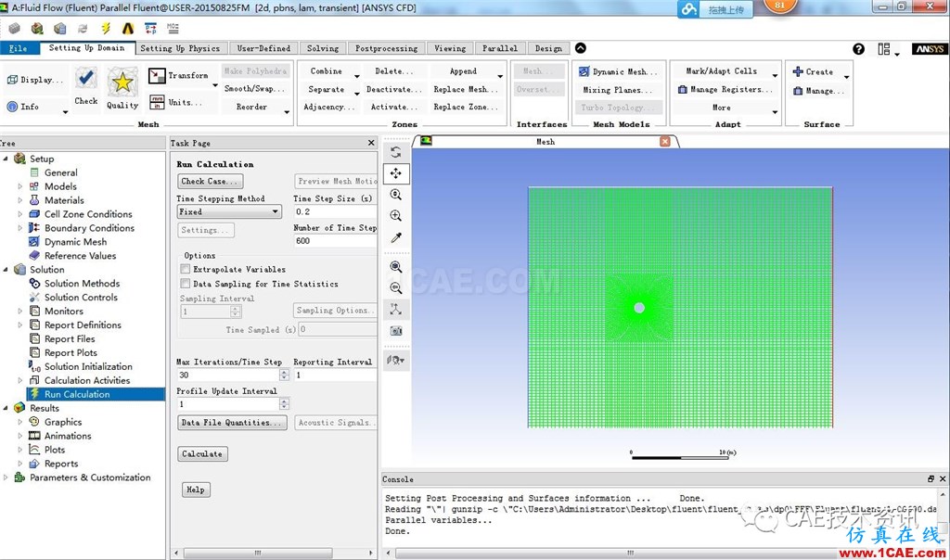Expand Parameters & Customization node
The image size is (950, 560).
point(6,477)
